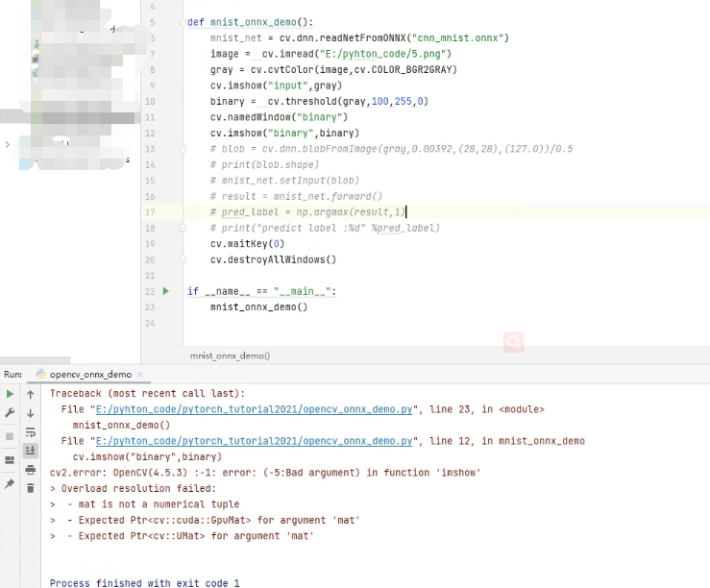Click the mnist_onnx_demo() call on line 23
This screenshot has width=710, height=588.
(259, 307)
